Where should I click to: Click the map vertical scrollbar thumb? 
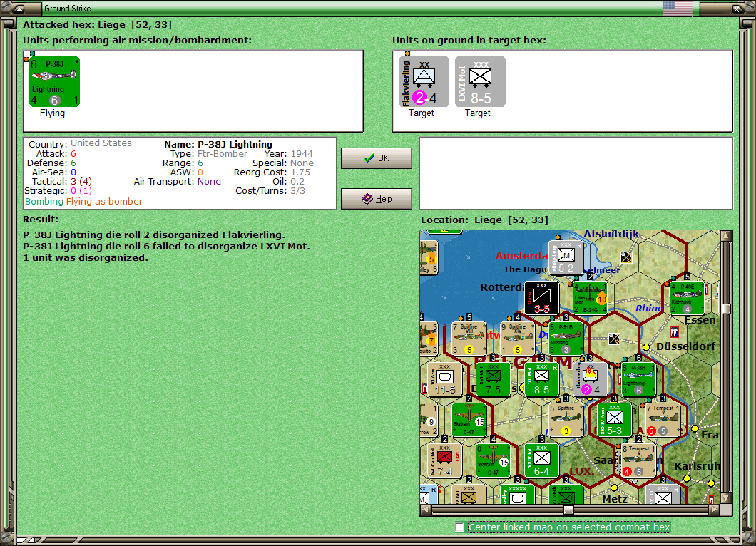pos(726,309)
